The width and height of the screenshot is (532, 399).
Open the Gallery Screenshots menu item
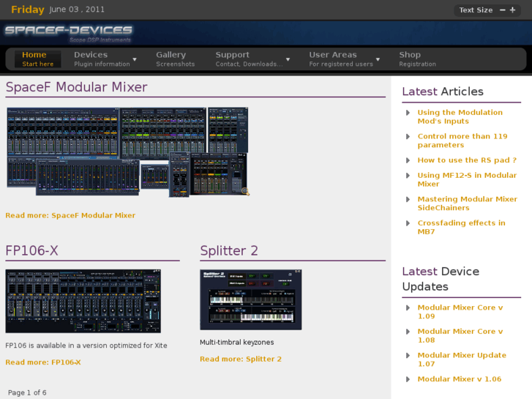tap(176, 59)
